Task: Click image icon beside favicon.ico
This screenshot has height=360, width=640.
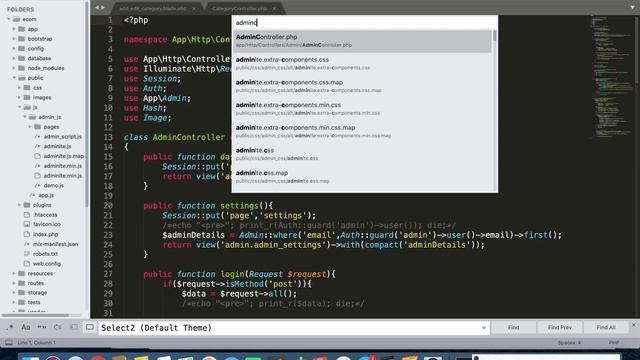Action: pyautogui.click(x=27, y=224)
